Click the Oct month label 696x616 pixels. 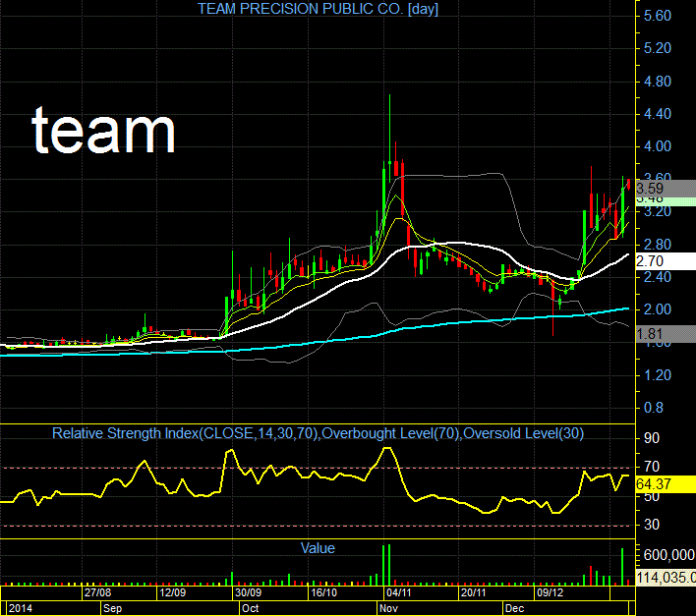point(250,608)
